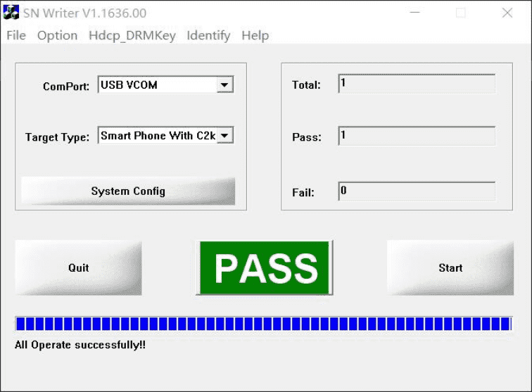This screenshot has width=532, height=392.
Task: Click the maximize window button
Action: coord(461,13)
